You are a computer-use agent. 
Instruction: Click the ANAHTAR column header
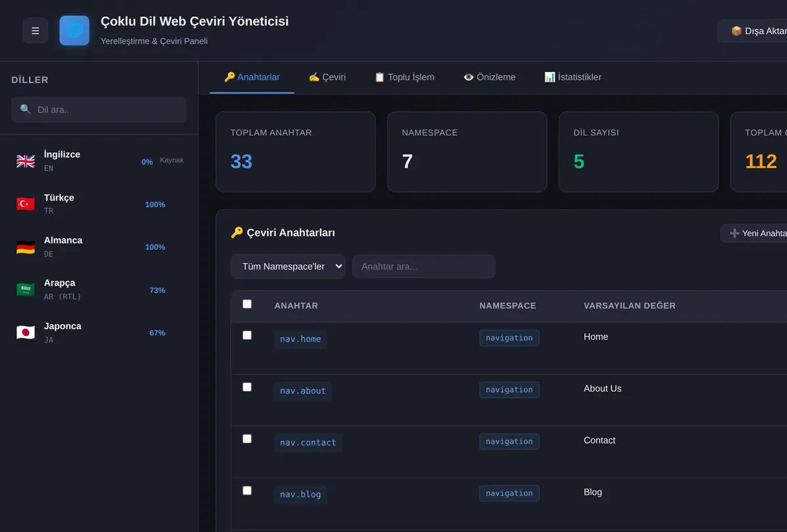pos(296,306)
